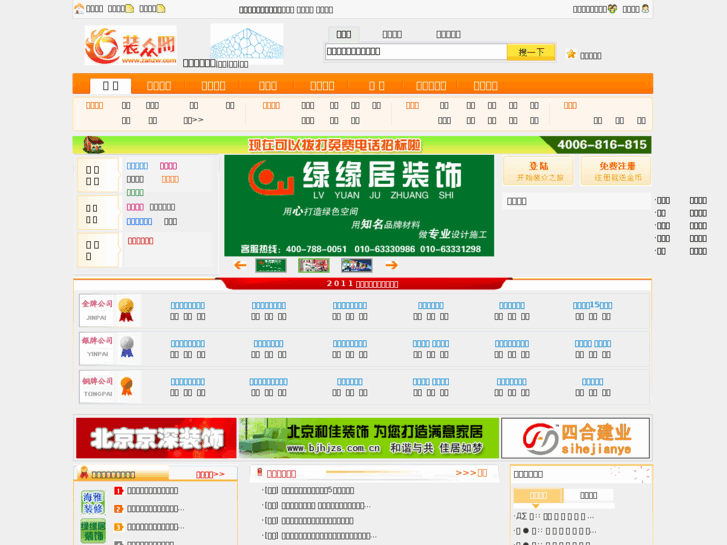Click the orange number 2 ranking badge
Screen dimensions: 727x545
[118, 509]
